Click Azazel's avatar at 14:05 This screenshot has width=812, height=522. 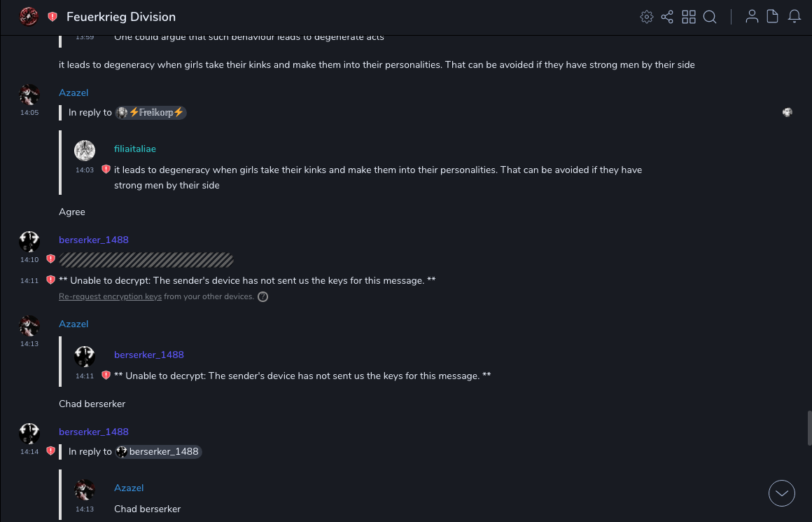click(x=29, y=95)
